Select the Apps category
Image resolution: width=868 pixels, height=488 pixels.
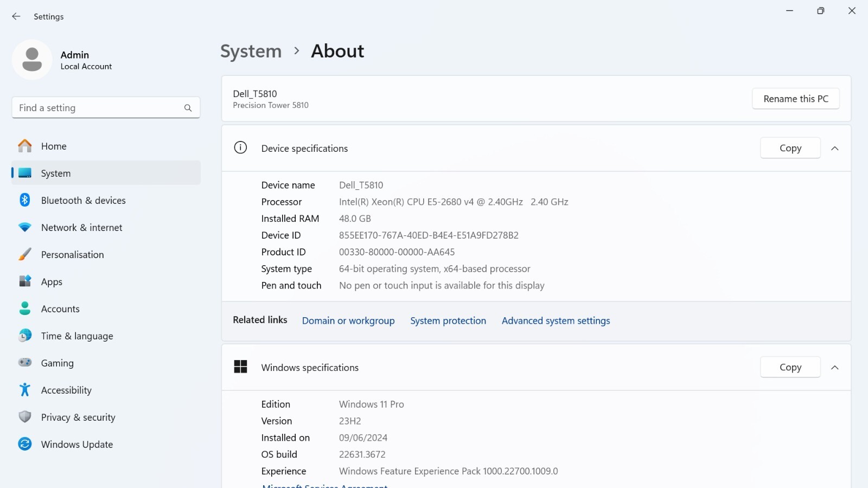106,281
